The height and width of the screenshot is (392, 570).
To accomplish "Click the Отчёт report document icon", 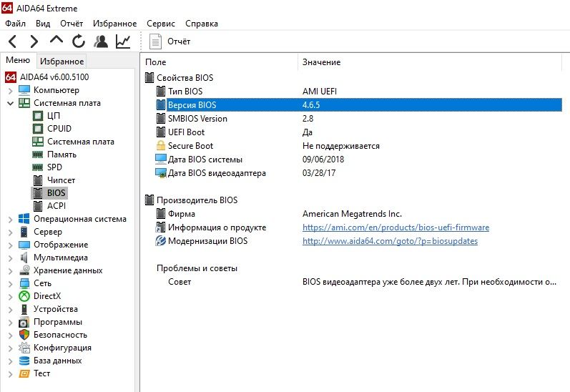I will [x=155, y=41].
